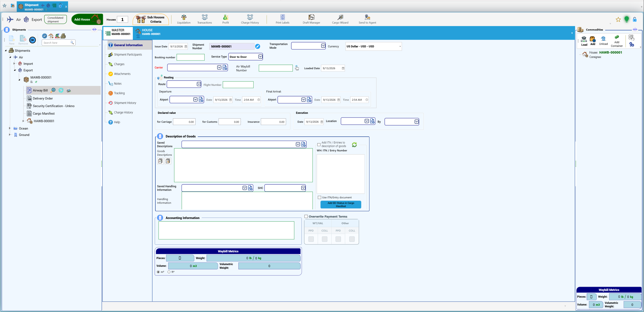Click the Load commodities icon

(x=584, y=41)
